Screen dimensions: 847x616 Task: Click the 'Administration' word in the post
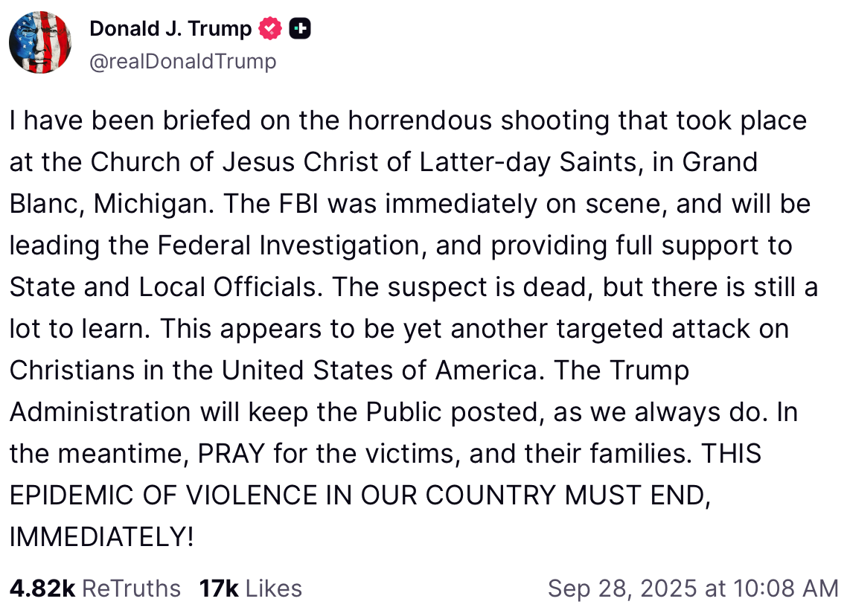(x=100, y=411)
